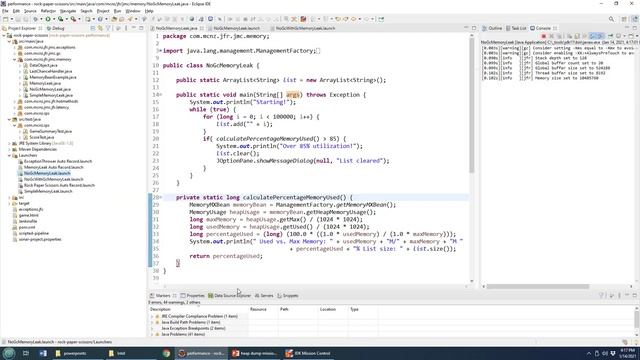Select game.html file in Project Explorer
640x360 pixels.
click(x=29, y=215)
